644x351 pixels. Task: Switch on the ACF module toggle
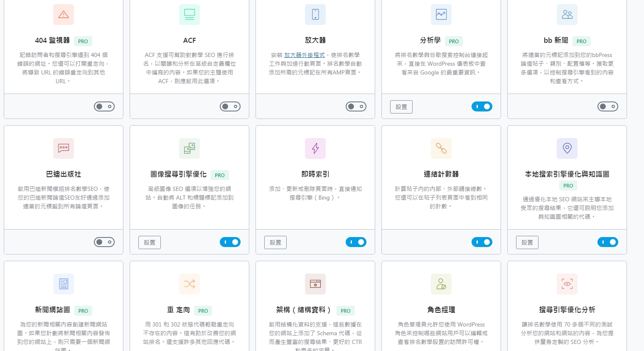click(230, 106)
